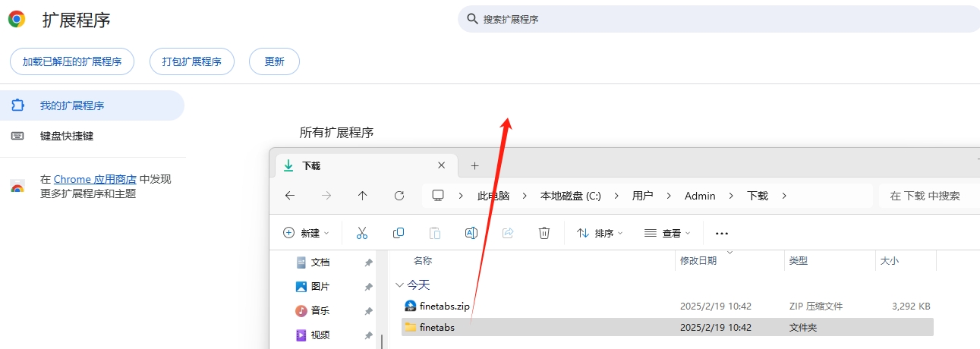This screenshot has width=980, height=349.
Task: Go back with the left arrow
Action: coord(290,196)
